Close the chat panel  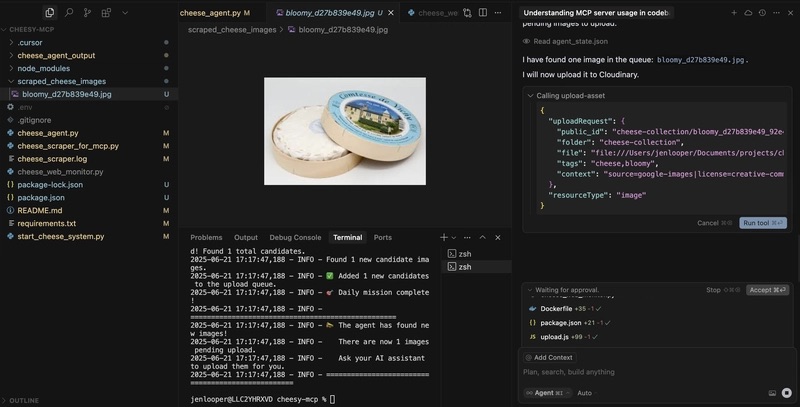click(x=791, y=13)
